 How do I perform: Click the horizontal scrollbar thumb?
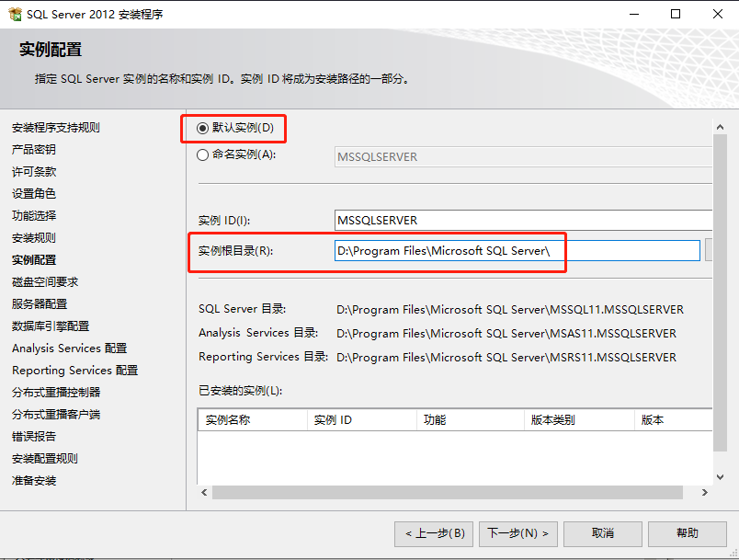pos(448,493)
